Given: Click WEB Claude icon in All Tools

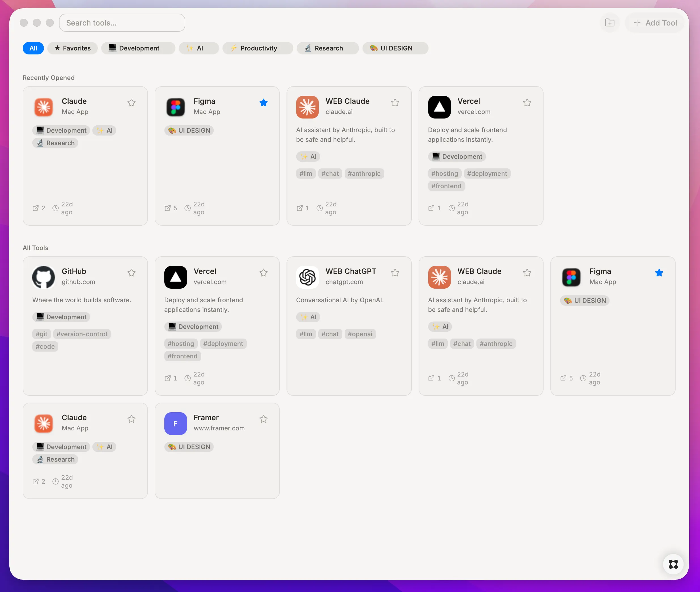Looking at the screenshot, I should [x=439, y=277].
